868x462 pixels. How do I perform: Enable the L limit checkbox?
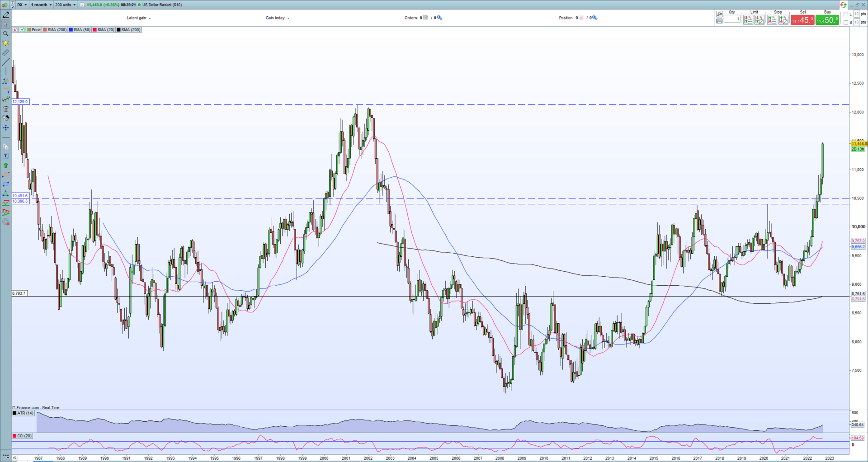(x=846, y=14)
